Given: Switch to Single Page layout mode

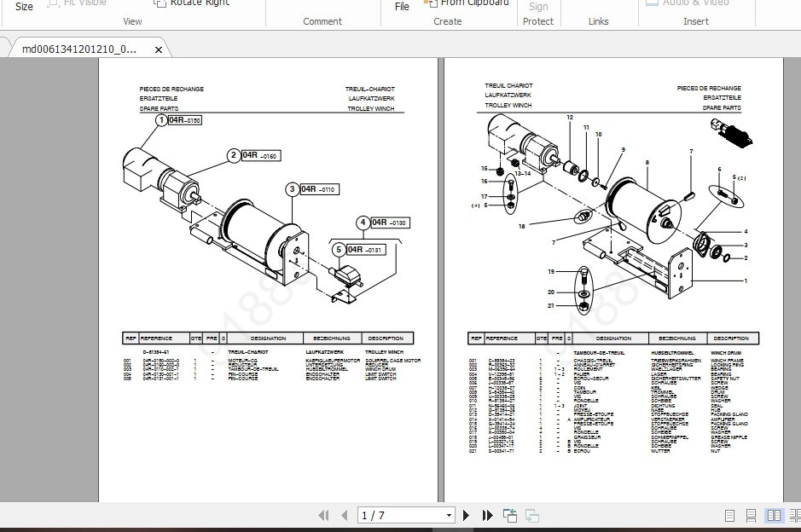Looking at the screenshot, I should (x=729, y=516).
